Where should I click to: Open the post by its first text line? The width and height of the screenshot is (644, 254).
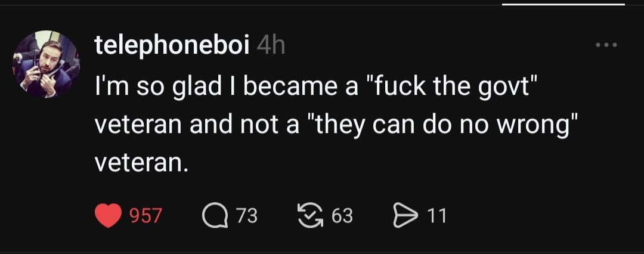pos(316,88)
